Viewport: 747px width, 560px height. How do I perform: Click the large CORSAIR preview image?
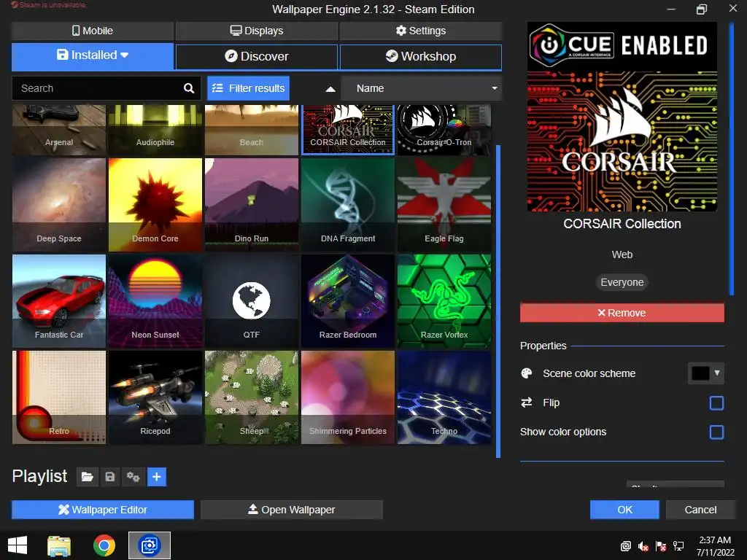[x=622, y=117]
